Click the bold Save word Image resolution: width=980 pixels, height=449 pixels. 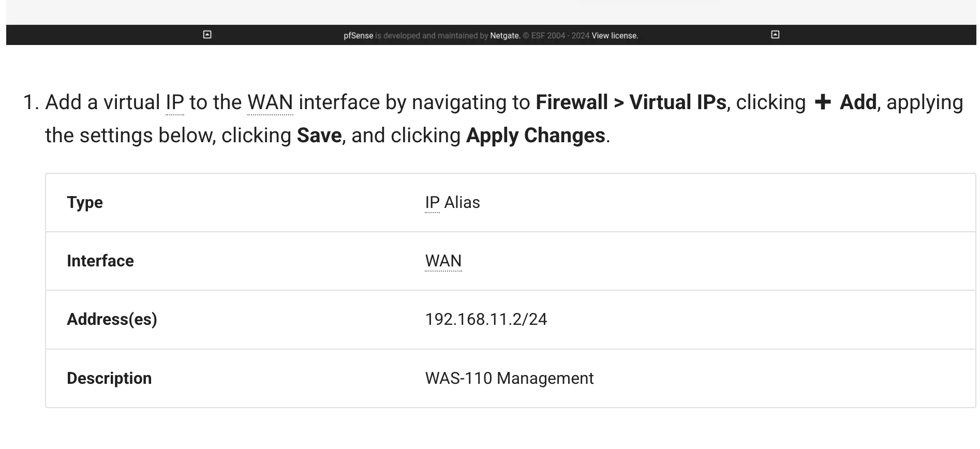(319, 136)
